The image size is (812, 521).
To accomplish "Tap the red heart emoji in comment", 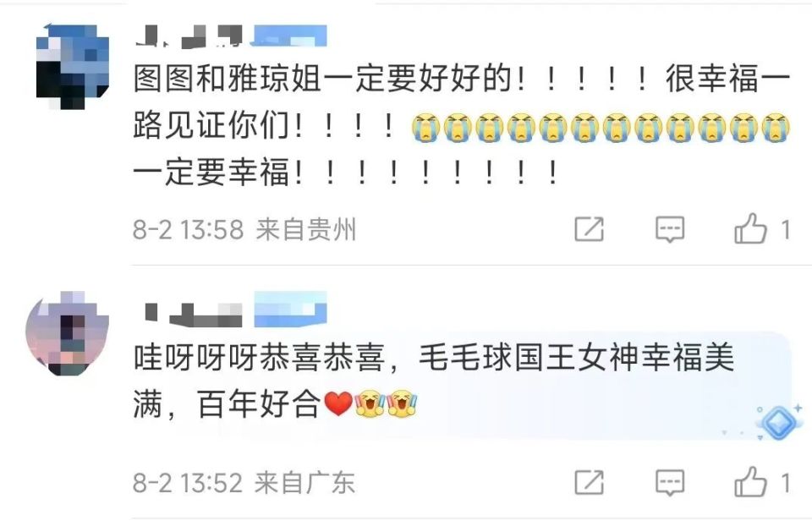I will pos(338,404).
